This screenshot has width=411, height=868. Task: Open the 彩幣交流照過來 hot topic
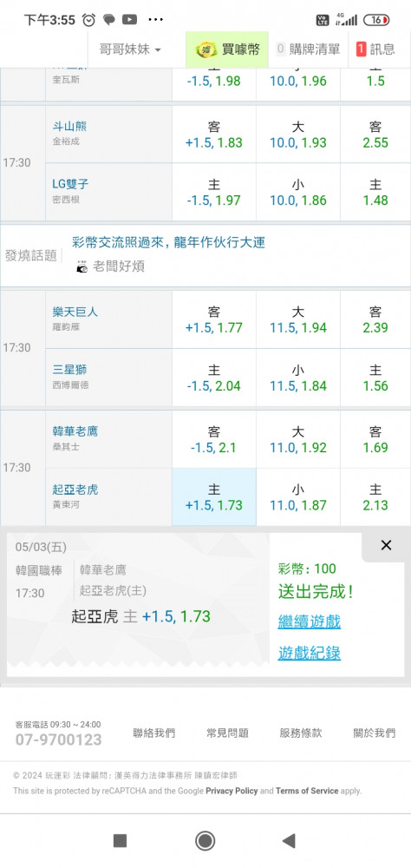pos(169,242)
